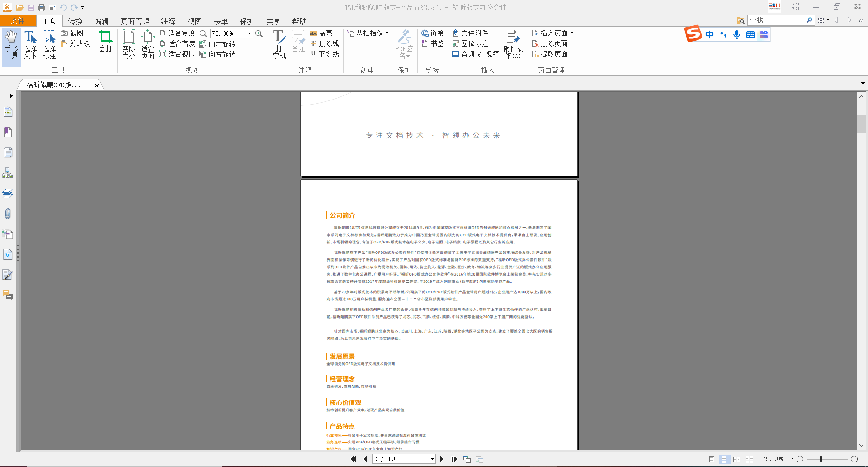Open the zoom percentage dropdown in ribbon
The image size is (868, 467).
pyautogui.click(x=250, y=33)
